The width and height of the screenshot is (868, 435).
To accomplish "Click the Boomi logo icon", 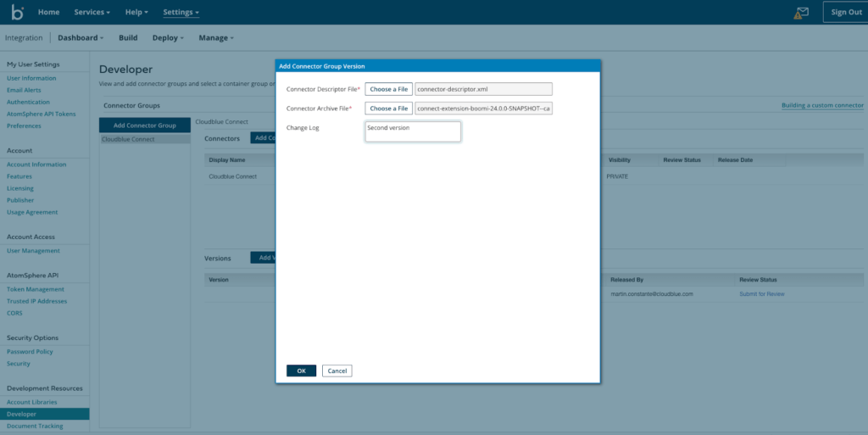I will click(18, 12).
